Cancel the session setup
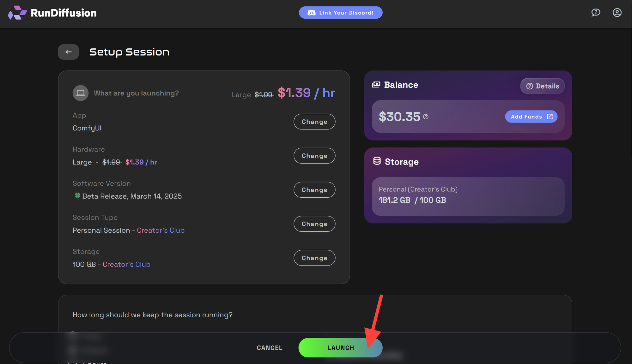Screen dimensions: 632x364 (269, 348)
